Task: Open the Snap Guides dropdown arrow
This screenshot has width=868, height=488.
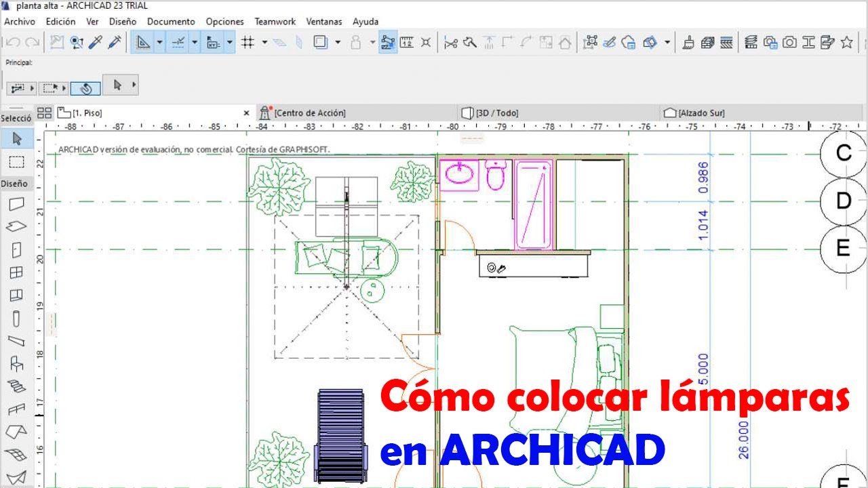Action: [x=195, y=42]
